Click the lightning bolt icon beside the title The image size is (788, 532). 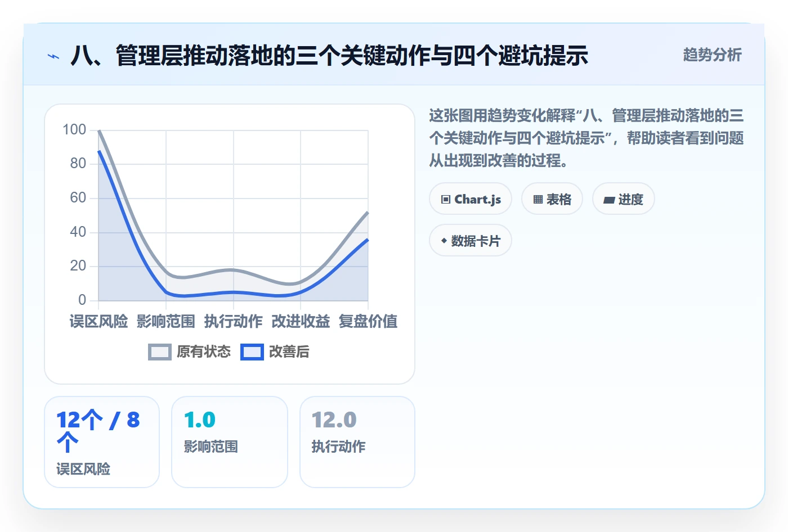coord(53,56)
